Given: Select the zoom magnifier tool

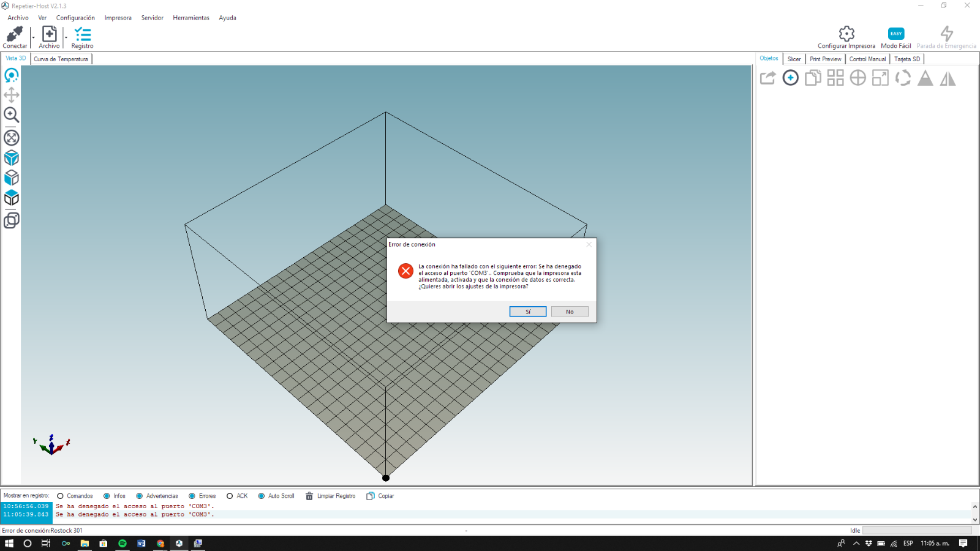Looking at the screenshot, I should (11, 114).
